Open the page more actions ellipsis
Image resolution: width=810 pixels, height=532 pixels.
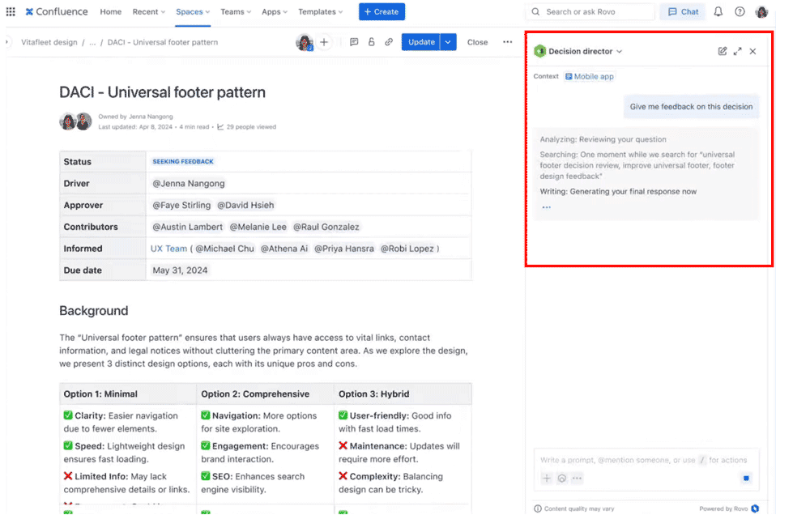(x=507, y=42)
